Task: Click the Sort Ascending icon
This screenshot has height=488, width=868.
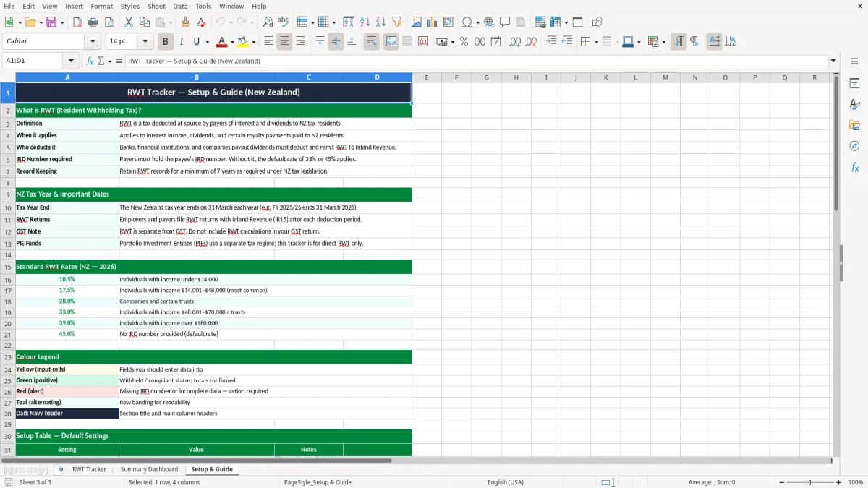Action: click(365, 22)
